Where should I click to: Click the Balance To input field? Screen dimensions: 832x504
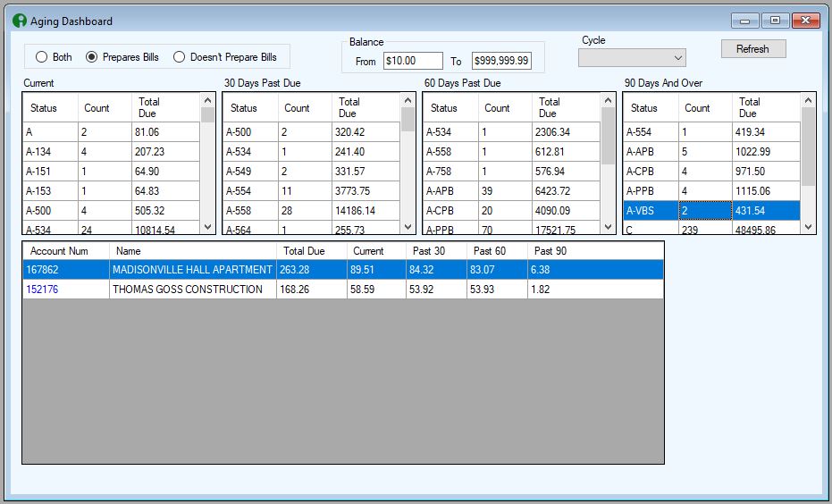(x=501, y=61)
